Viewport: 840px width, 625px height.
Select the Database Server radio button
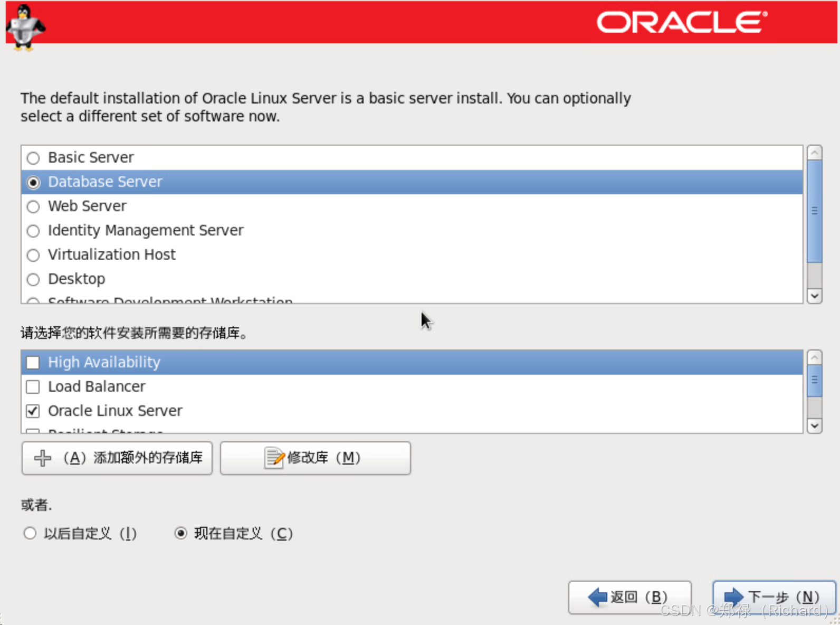point(33,182)
